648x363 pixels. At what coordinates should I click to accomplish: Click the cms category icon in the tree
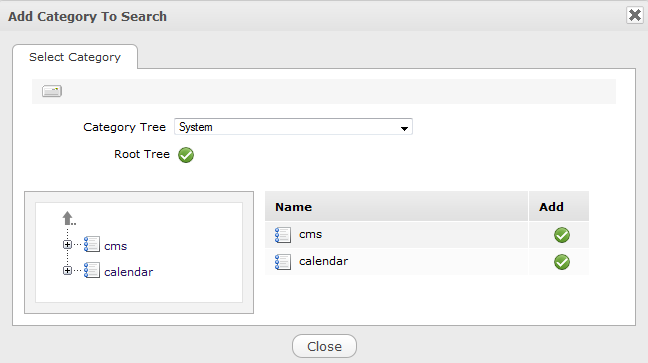point(92,244)
